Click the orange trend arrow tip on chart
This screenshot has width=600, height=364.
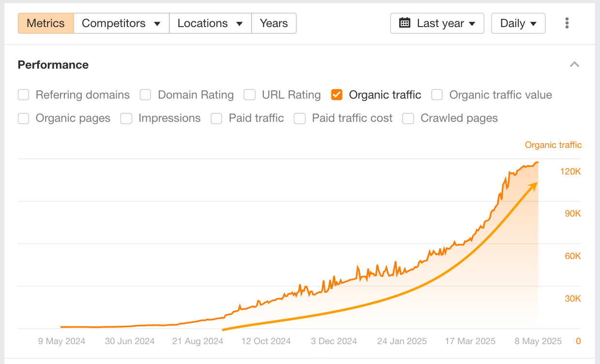click(x=536, y=184)
